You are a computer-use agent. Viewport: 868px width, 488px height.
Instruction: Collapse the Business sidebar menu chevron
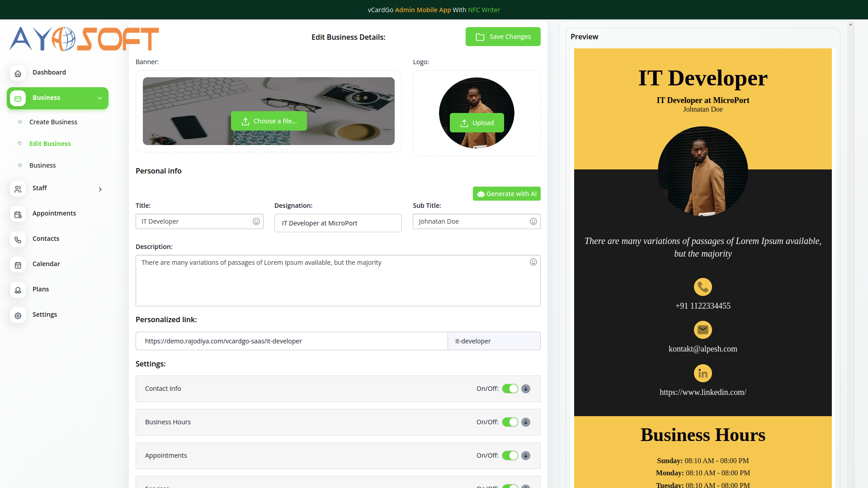(x=99, y=98)
